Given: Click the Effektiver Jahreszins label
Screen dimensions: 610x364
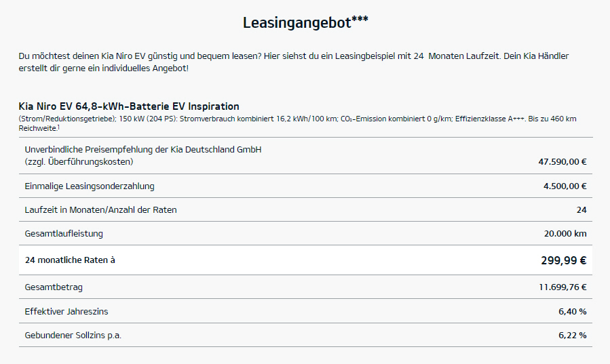Looking at the screenshot, I should (66, 311).
